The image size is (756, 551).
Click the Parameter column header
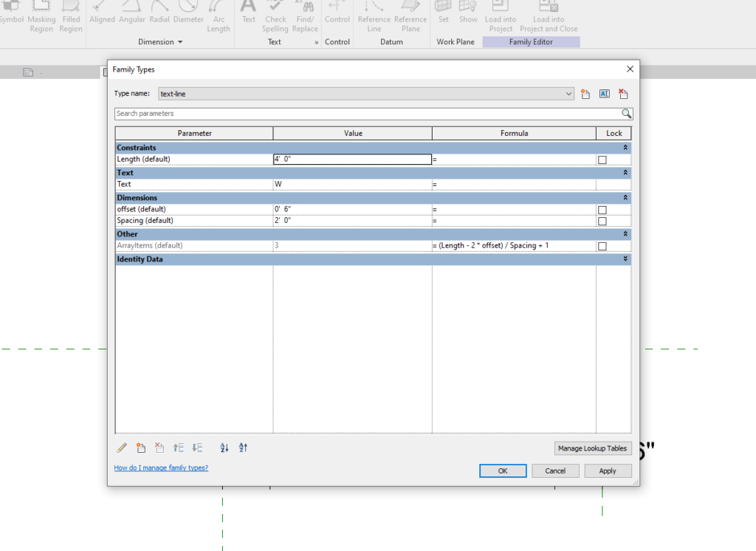194,133
